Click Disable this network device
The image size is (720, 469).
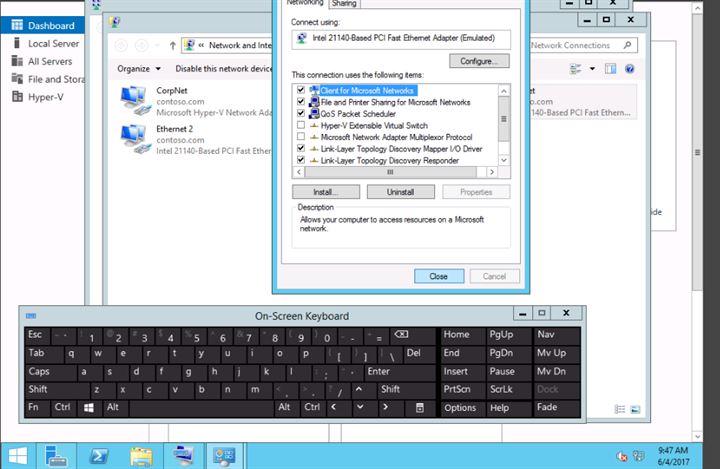pyautogui.click(x=224, y=69)
